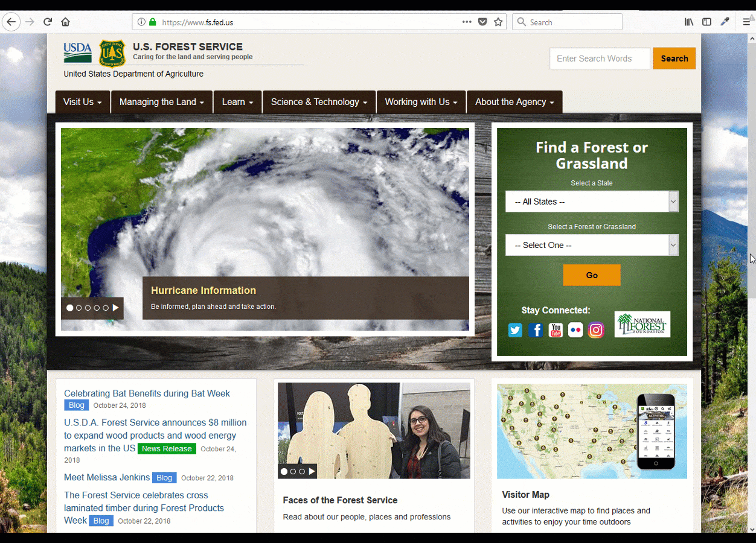The image size is (756, 543).
Task: Open the Visitor Map thumbnail image
Action: pos(592,431)
